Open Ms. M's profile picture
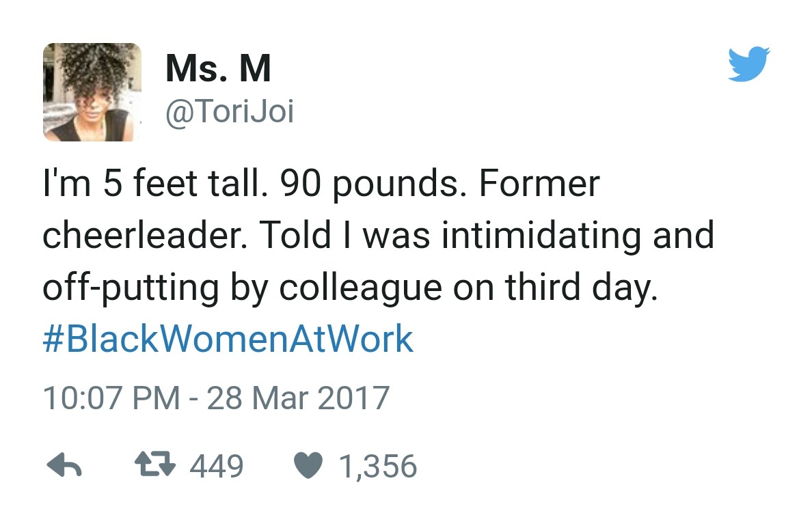This screenshot has width=812, height=511. tap(92, 92)
